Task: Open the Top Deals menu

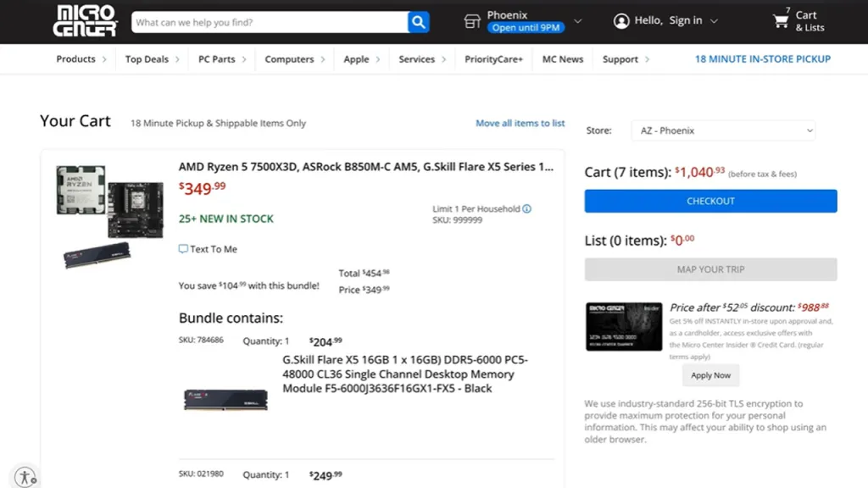Action: (147, 58)
